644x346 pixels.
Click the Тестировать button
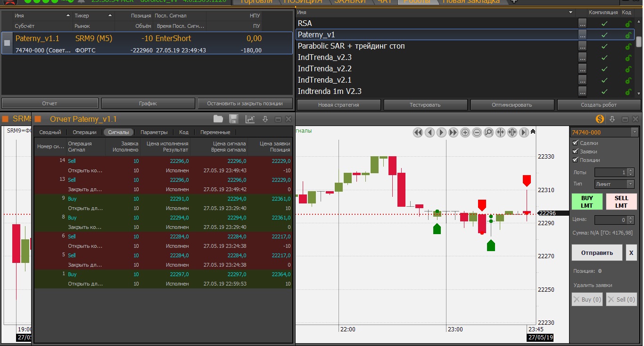[425, 105]
